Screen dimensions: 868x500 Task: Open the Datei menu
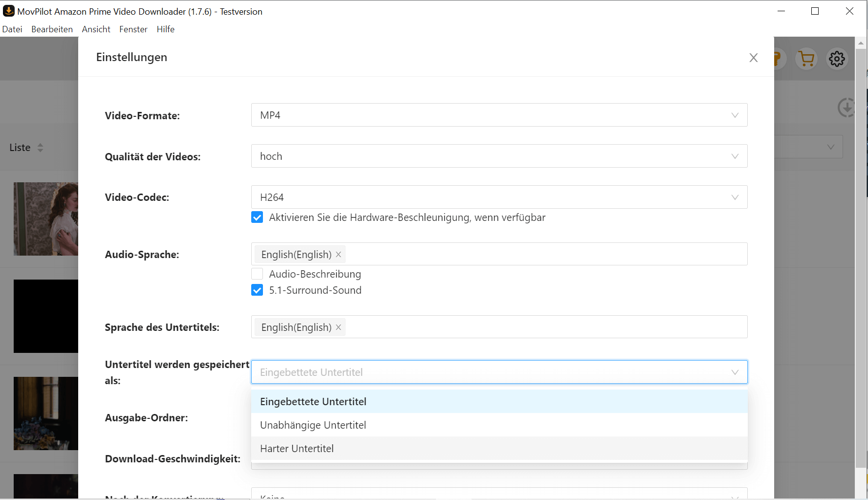[12, 29]
